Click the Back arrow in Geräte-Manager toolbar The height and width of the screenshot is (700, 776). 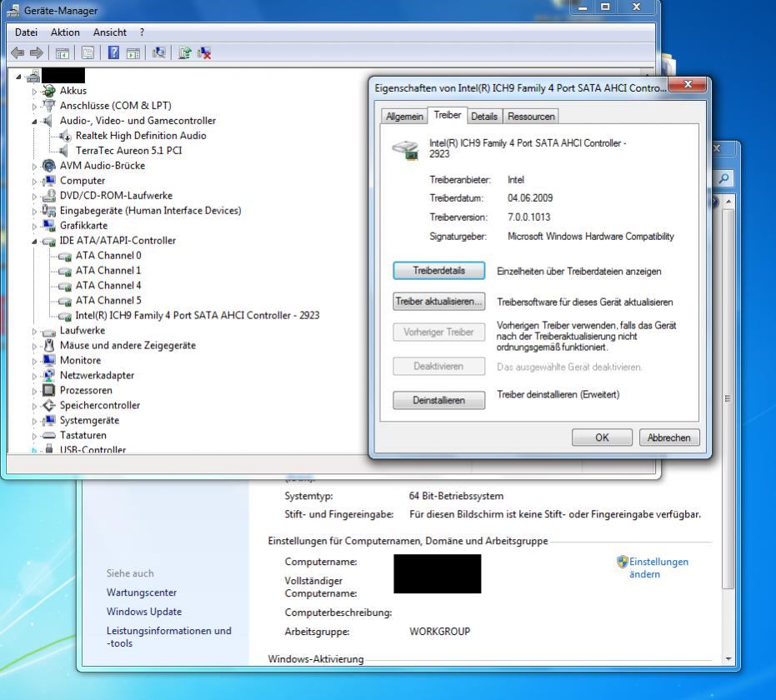tap(18, 52)
